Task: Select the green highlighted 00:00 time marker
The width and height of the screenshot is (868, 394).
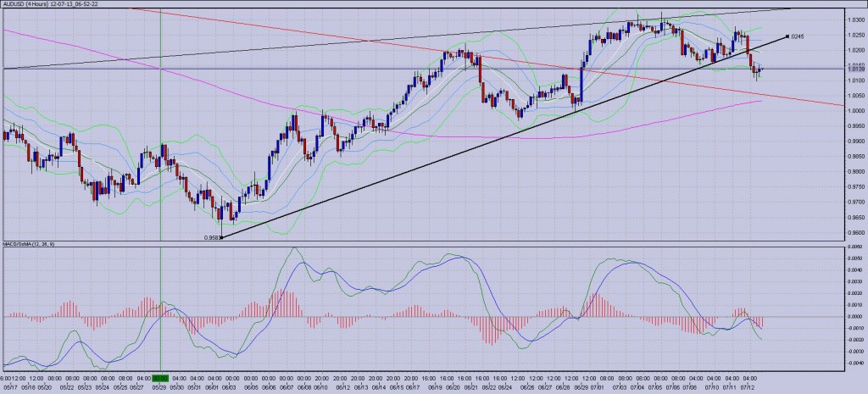Action: pyautogui.click(x=160, y=379)
